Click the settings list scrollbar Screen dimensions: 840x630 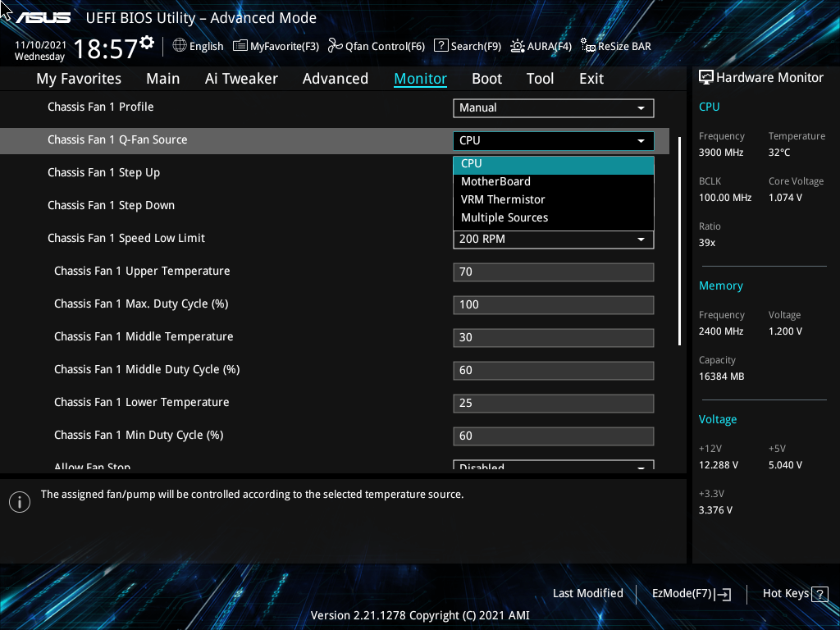coord(680,241)
